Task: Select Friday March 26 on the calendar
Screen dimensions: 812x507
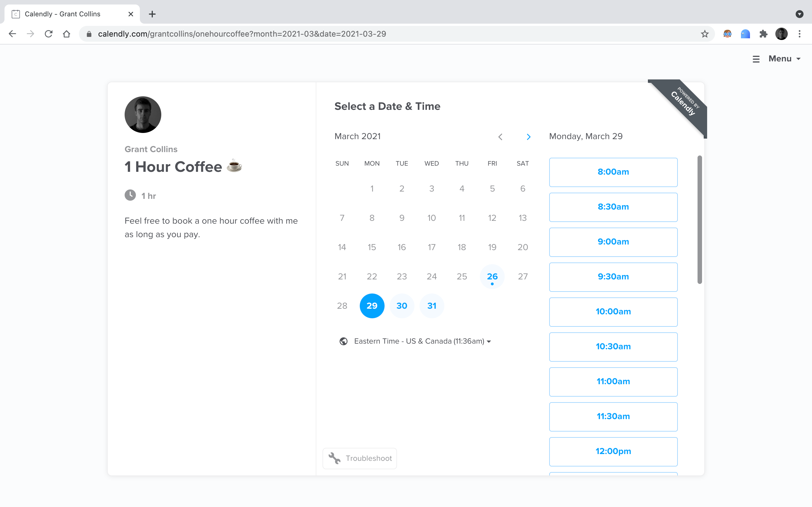Action: coord(492,277)
